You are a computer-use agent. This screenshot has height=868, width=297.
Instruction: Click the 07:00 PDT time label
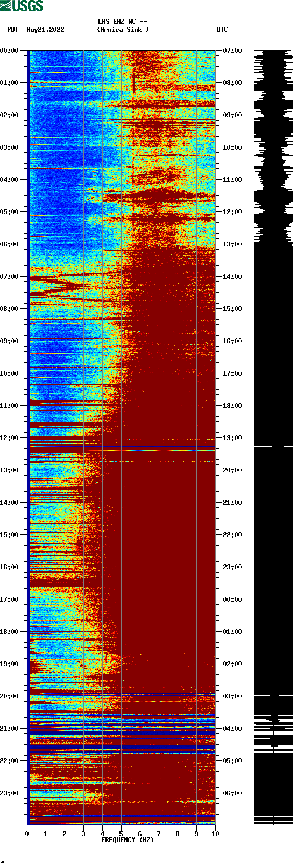point(10,277)
